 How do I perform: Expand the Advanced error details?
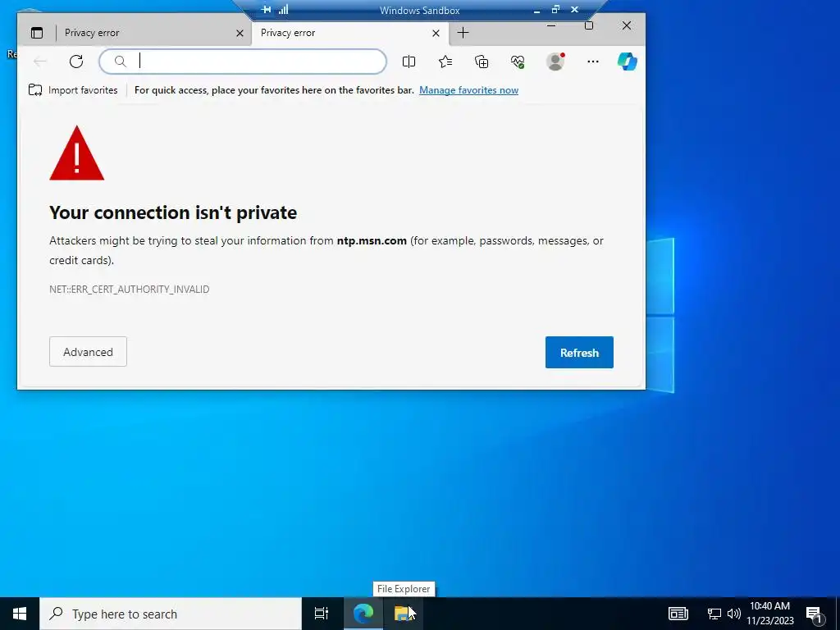88,351
